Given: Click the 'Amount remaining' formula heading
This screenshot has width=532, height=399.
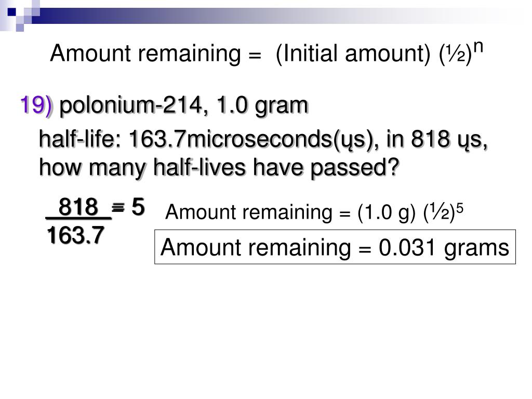Looking at the screenshot, I should (267, 54).
